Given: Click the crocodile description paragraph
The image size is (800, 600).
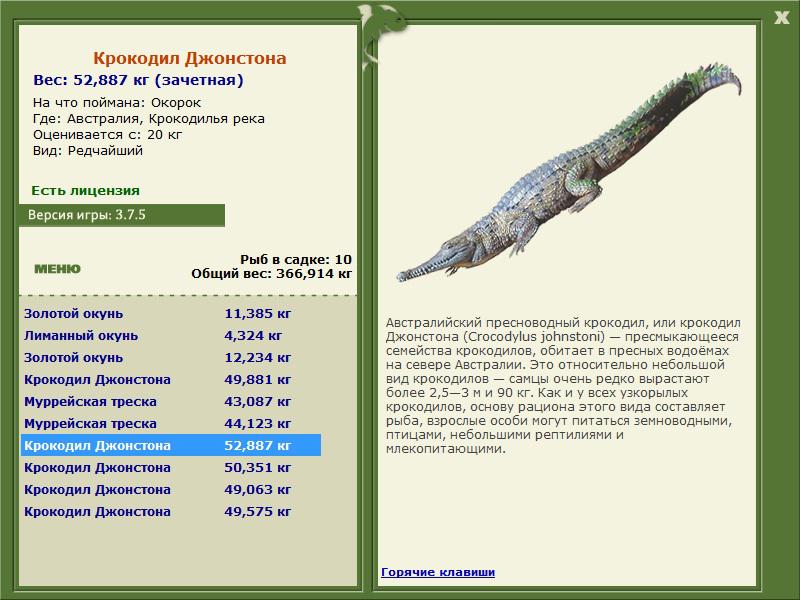Looking at the screenshot, I should pos(563,386).
